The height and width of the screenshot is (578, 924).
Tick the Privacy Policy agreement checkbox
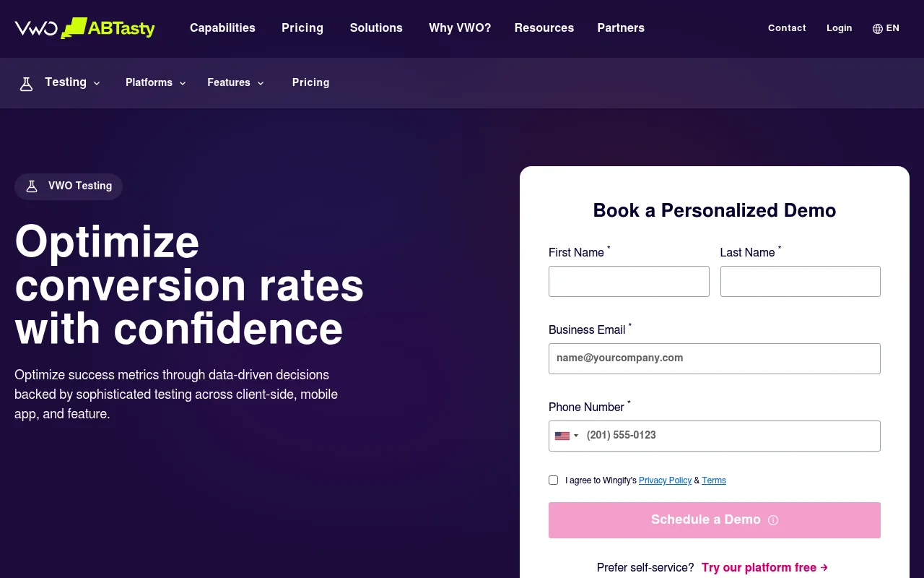(x=554, y=480)
